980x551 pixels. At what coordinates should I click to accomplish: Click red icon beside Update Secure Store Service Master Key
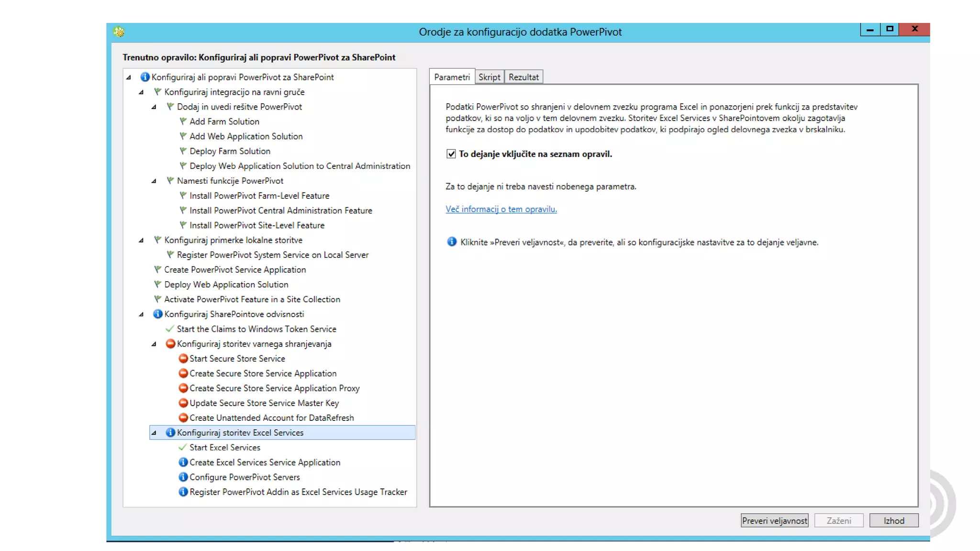tap(183, 403)
